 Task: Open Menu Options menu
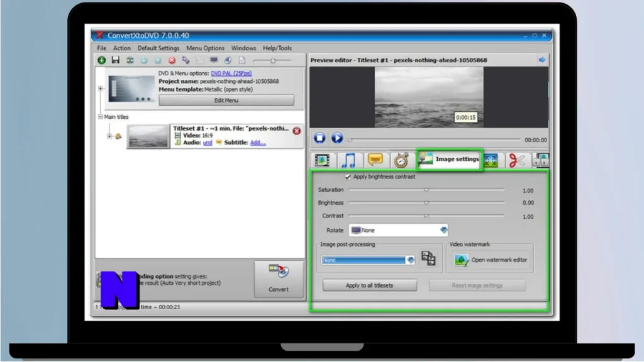205,48
